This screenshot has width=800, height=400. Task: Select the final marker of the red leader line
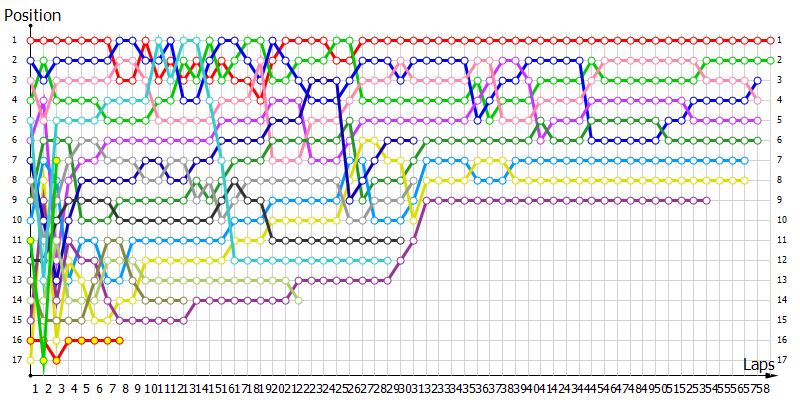[771, 40]
